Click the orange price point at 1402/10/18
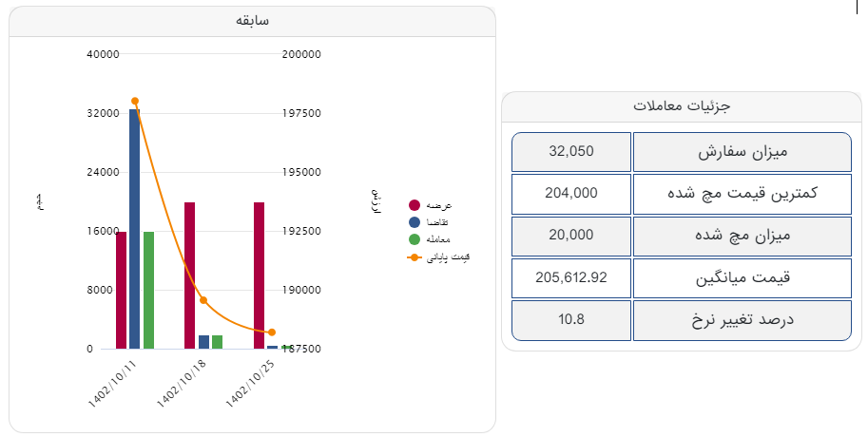This screenshot has width=868, height=437. [x=203, y=300]
